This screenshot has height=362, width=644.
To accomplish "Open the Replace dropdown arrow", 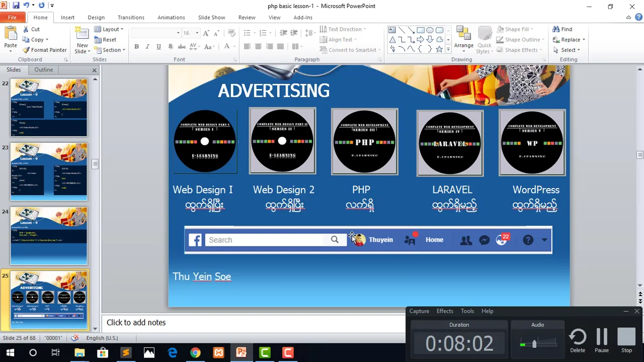I will [x=584, y=40].
